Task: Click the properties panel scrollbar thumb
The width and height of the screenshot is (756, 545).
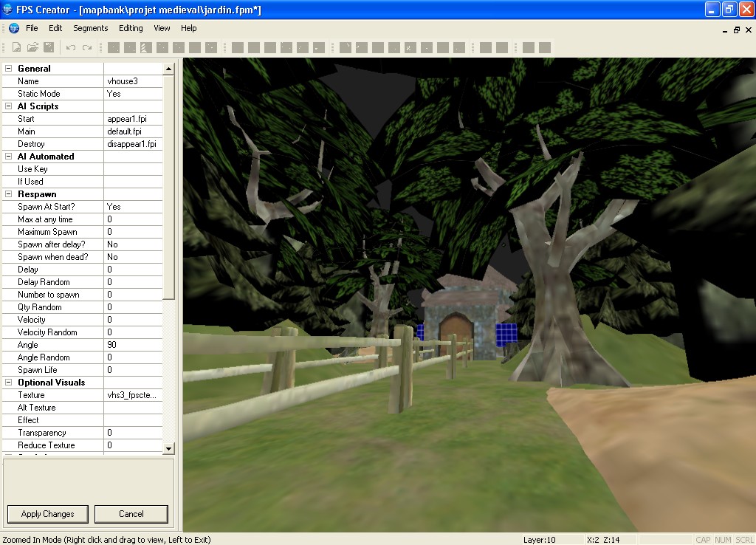Action: pos(168,187)
